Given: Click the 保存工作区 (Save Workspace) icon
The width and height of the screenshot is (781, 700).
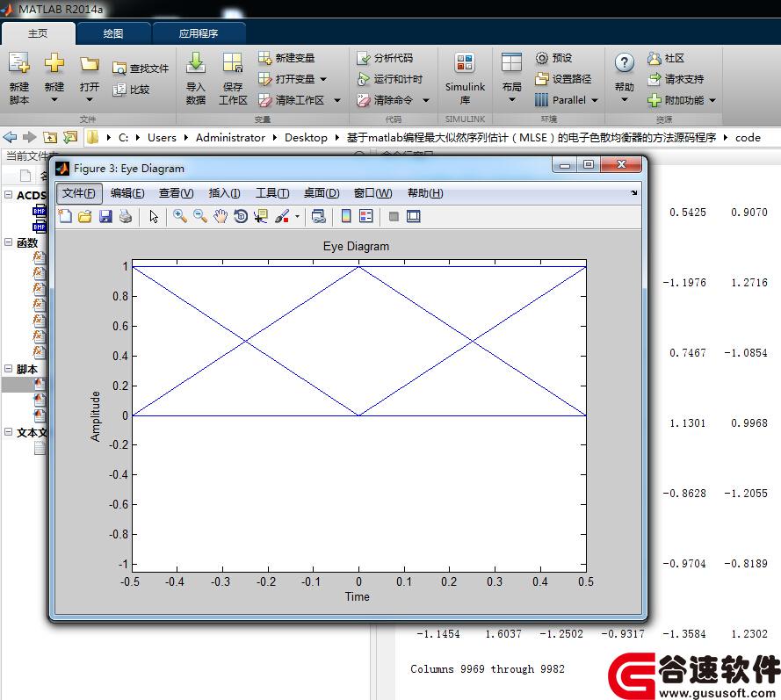Looking at the screenshot, I should pos(233,63).
